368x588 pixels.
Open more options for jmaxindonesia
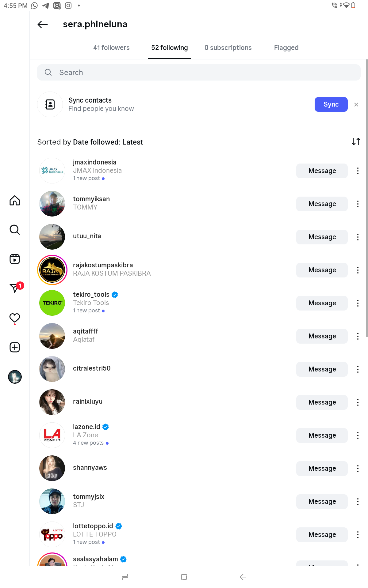point(358,171)
